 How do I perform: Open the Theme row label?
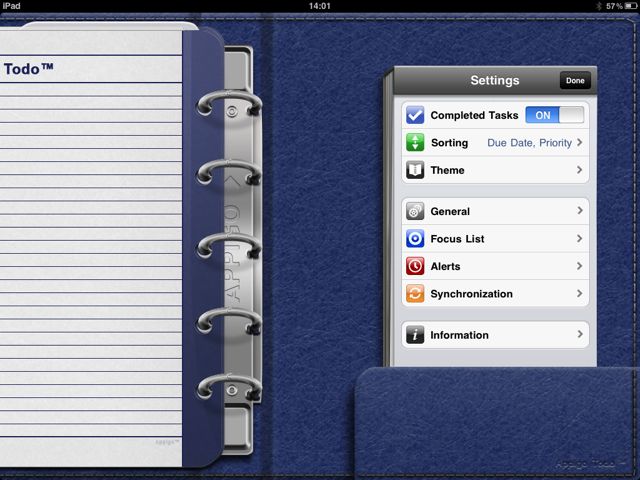(447, 170)
